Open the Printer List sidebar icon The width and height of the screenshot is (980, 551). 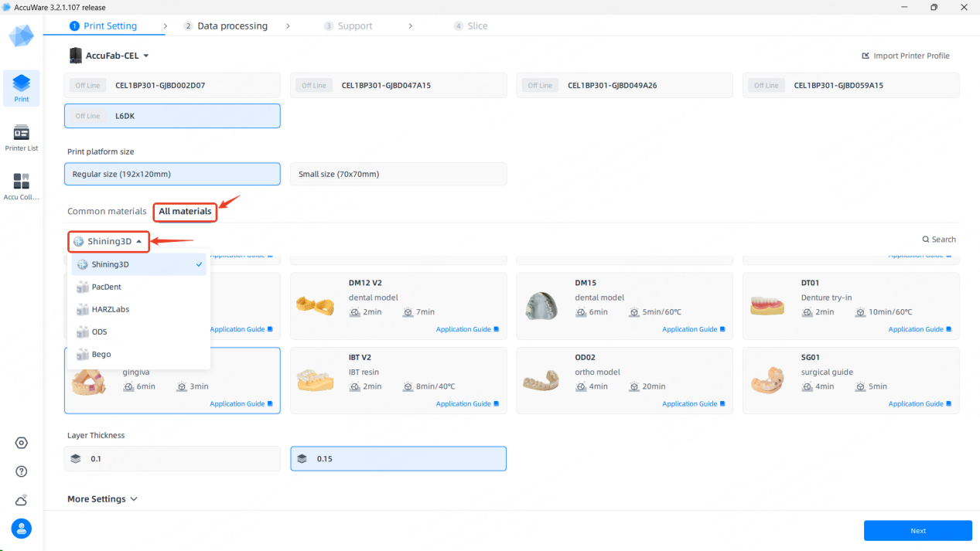click(22, 138)
